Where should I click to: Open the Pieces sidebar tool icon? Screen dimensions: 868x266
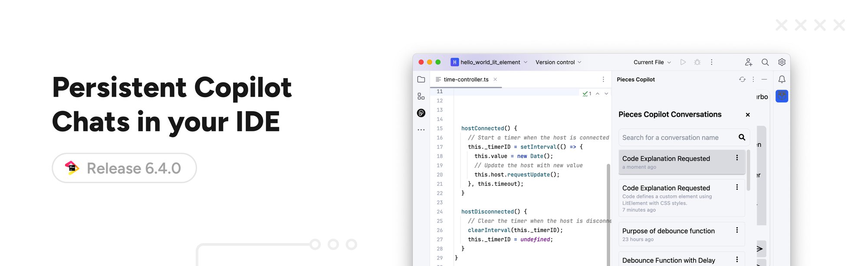coord(421,113)
